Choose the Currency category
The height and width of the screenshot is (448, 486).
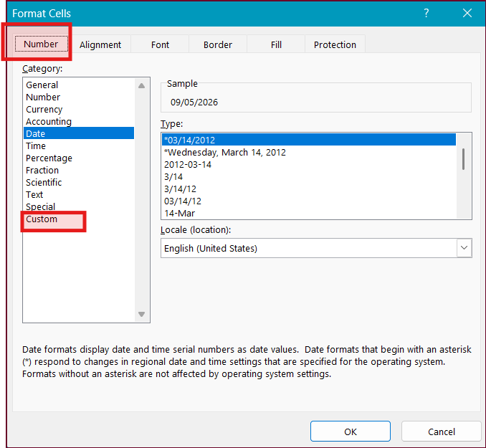click(x=79, y=109)
